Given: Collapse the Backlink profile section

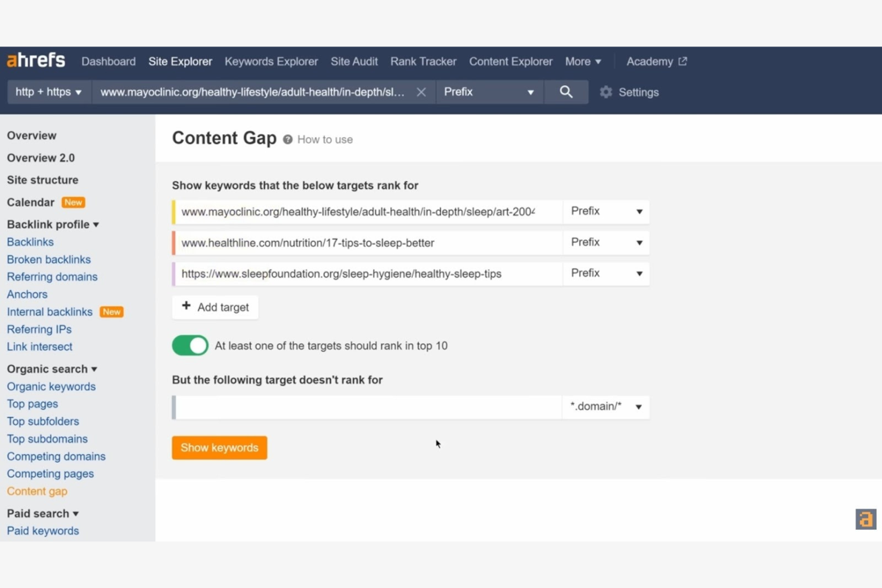Looking at the screenshot, I should 53,225.
